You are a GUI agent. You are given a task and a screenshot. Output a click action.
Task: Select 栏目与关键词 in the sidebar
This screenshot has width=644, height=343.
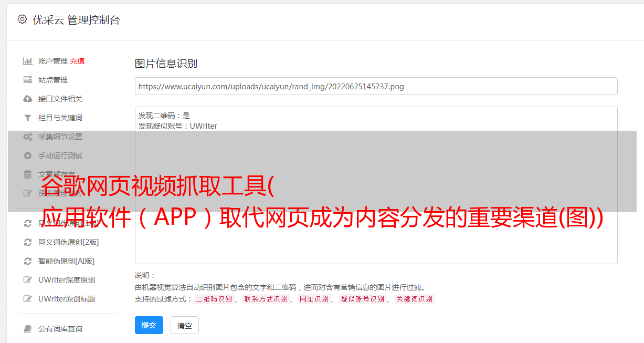[x=60, y=118]
